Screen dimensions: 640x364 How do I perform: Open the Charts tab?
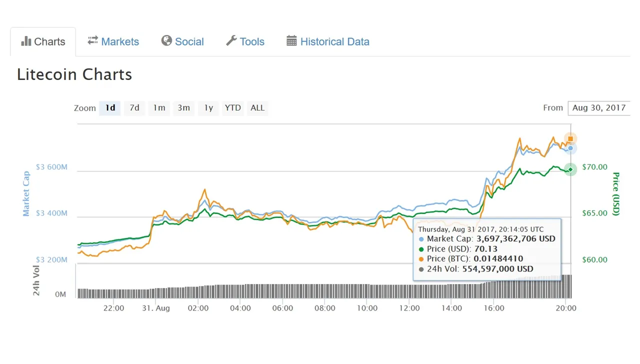click(x=43, y=41)
